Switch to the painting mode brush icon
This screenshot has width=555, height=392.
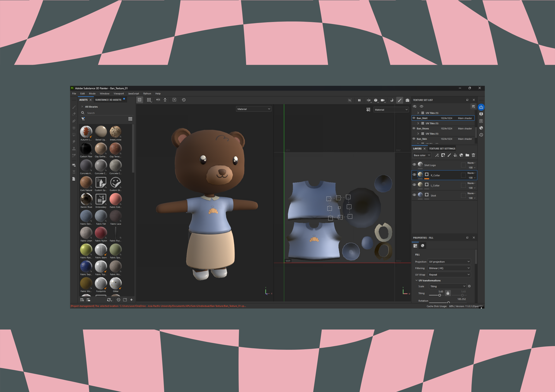(x=400, y=100)
